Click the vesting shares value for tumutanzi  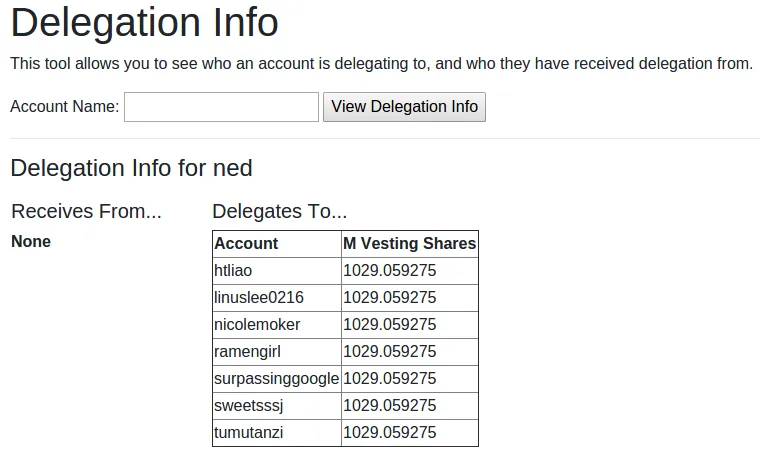point(390,433)
